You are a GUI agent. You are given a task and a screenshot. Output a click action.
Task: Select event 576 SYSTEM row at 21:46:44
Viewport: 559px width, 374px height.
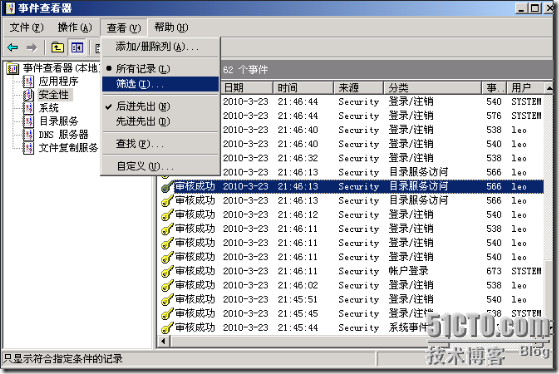click(x=382, y=116)
